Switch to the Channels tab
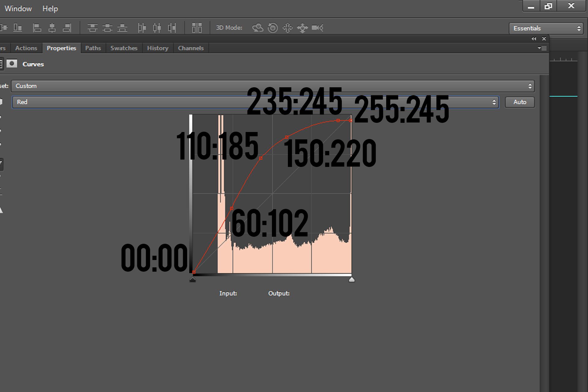 pos(191,48)
